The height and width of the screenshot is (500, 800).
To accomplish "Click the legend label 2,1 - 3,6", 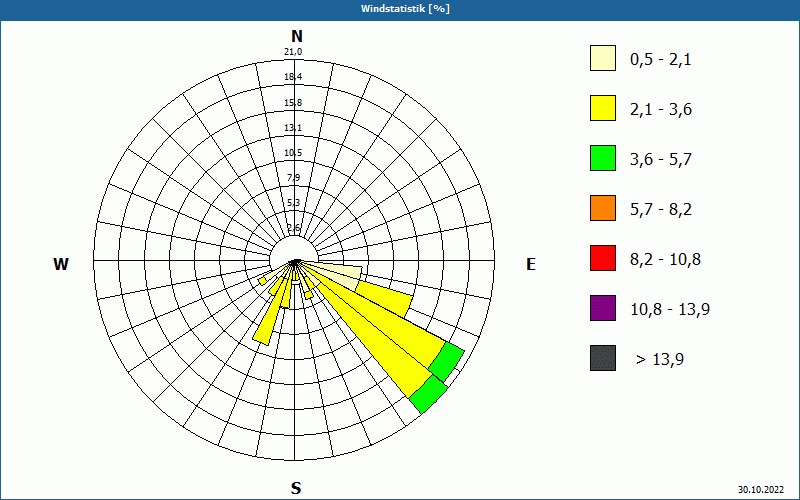I will (661, 110).
